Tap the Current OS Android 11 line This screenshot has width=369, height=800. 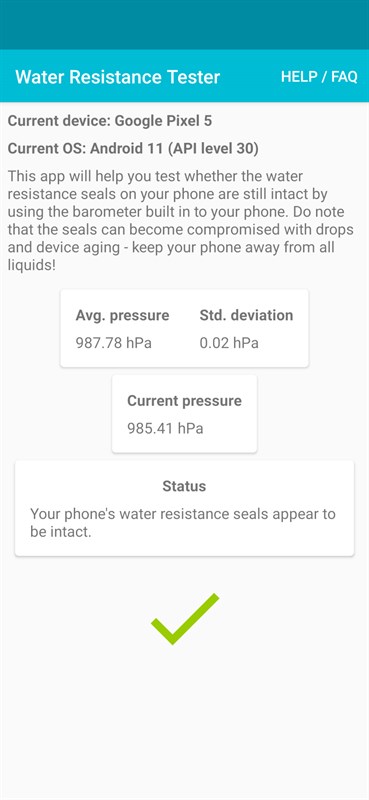[x=133, y=149]
